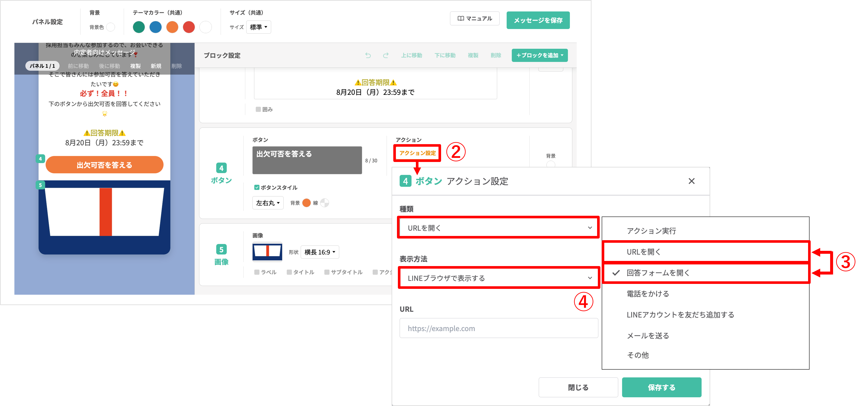The image size is (868, 406).
Task: Move the block up with 上に移動
Action: 412,55
